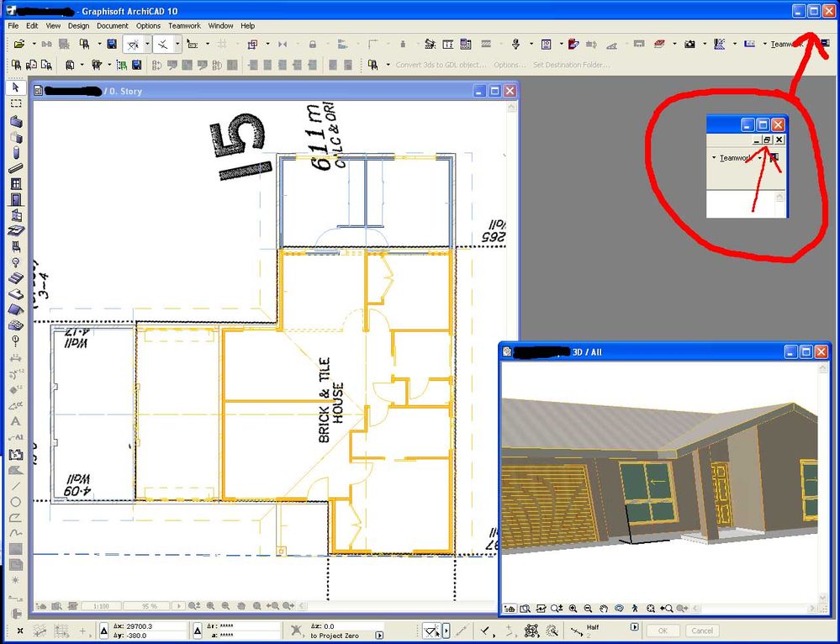
Task: Open snap guides dropdown arrow in toolbar
Action: pos(177,45)
